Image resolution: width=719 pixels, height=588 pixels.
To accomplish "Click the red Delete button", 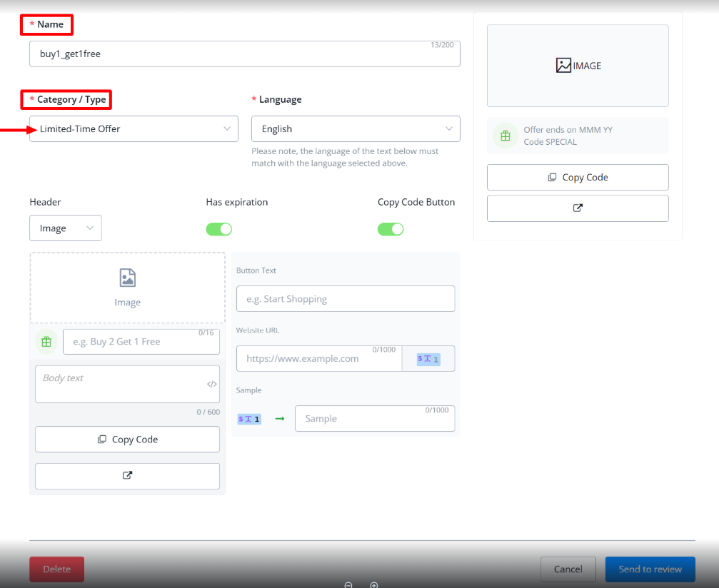I will pos(56,569).
